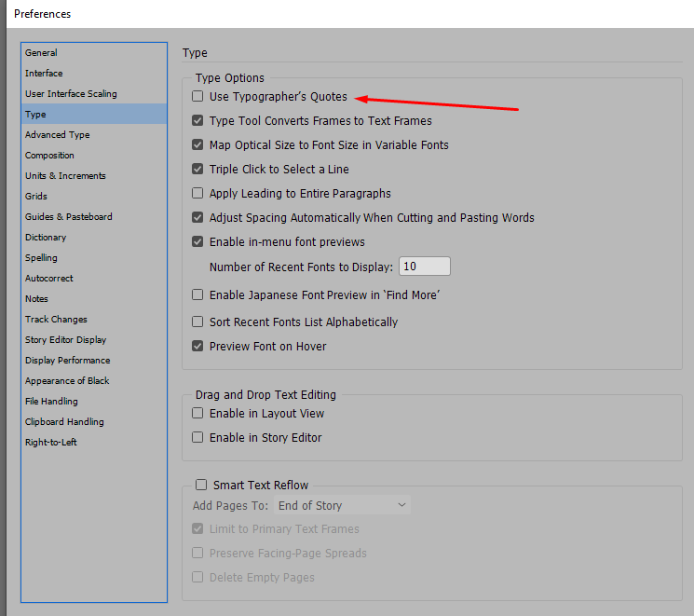The height and width of the screenshot is (616, 694).
Task: Enable Apply Leading to Entire Paragraphs
Action: click(197, 194)
